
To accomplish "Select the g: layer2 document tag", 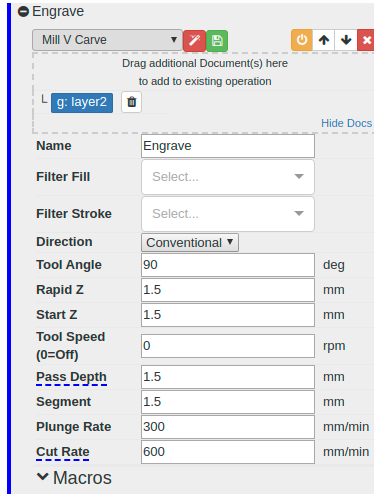I will [82, 103].
